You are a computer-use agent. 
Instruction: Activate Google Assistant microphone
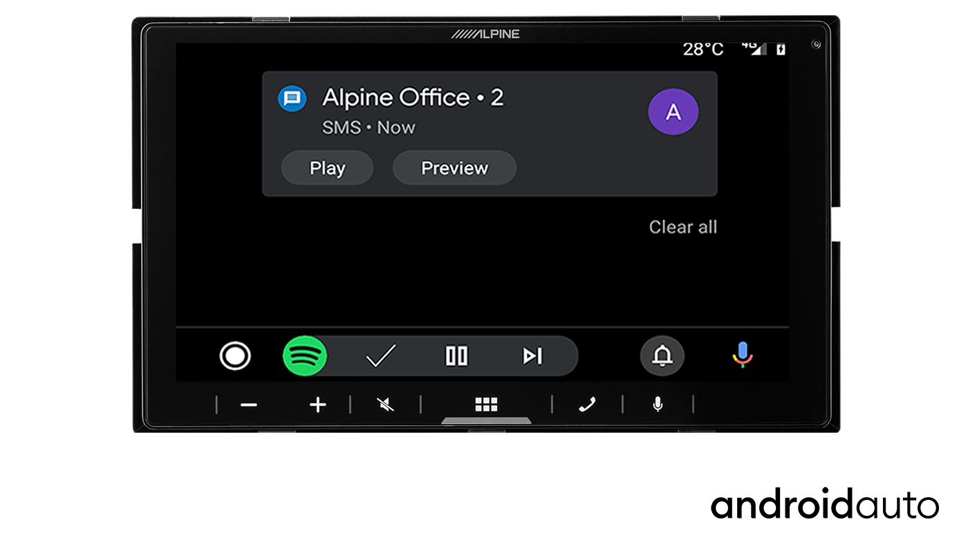point(743,355)
